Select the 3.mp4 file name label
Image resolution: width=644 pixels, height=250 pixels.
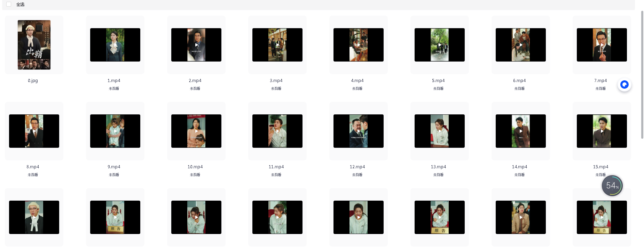click(276, 81)
